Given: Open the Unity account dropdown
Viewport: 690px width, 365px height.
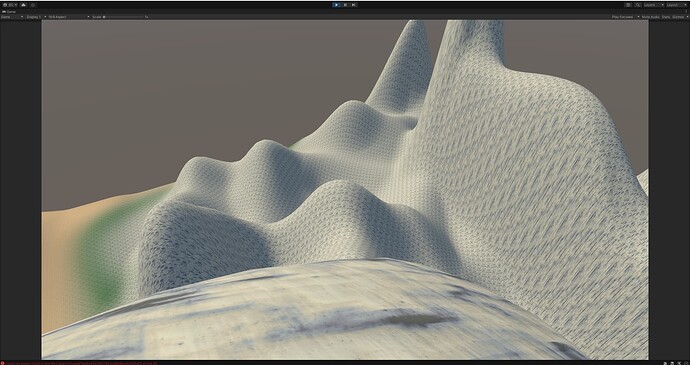Looking at the screenshot, I should 10,5.
